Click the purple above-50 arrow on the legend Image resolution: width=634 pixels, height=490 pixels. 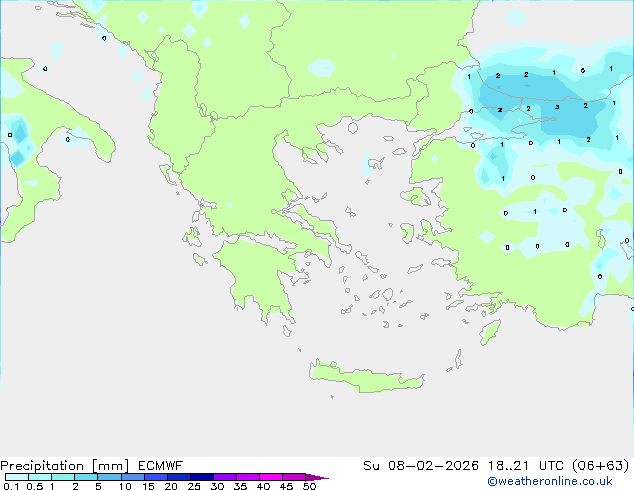point(317,477)
